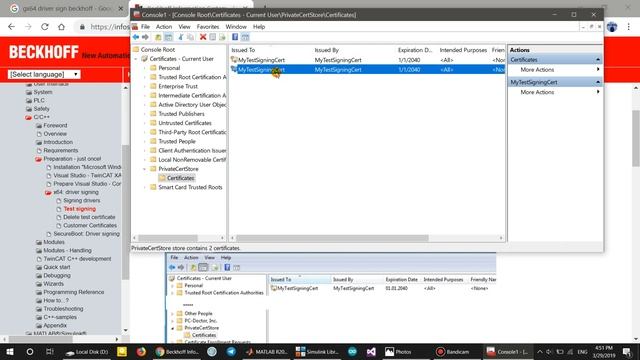Image resolution: width=640 pixels, height=360 pixels.
Task: Click Intended Purposes column header
Action: 463,50
